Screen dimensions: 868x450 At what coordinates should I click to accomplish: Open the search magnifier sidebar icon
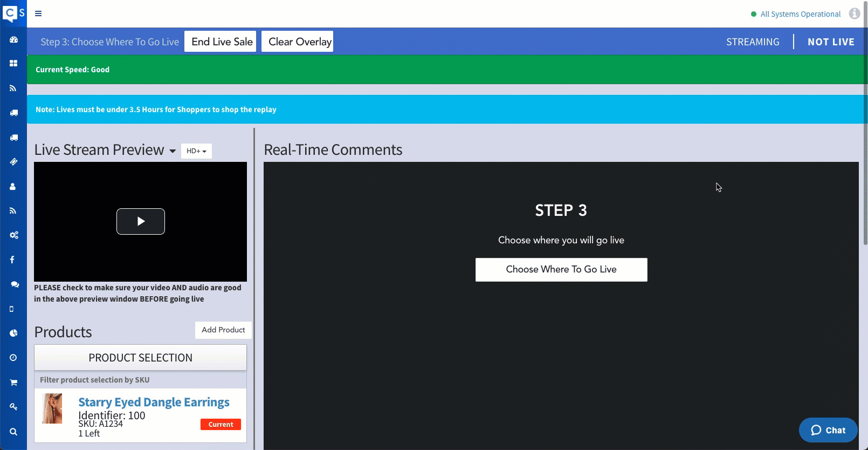pyautogui.click(x=13, y=432)
